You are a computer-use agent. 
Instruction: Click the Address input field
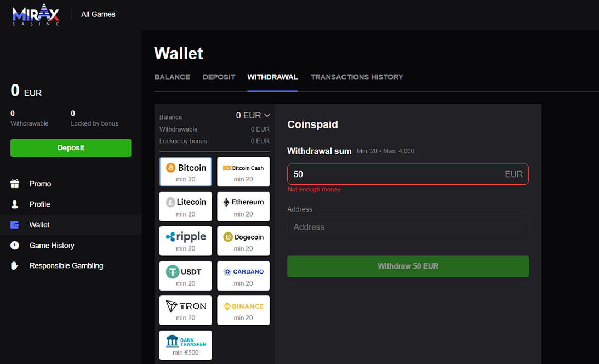[x=408, y=228]
